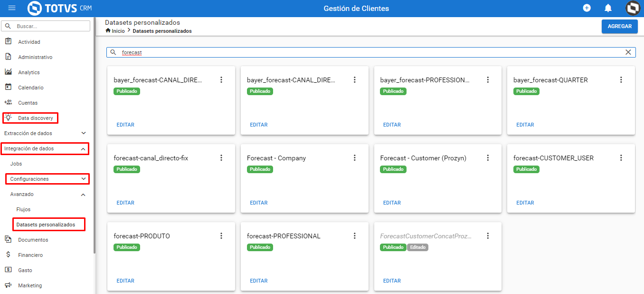This screenshot has height=294, width=644.
Task: Open Jobs menu item
Action: 16,164
